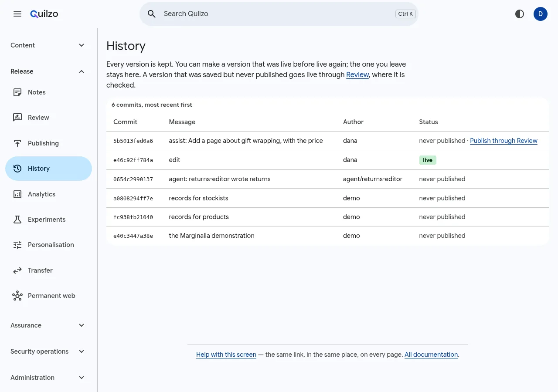Image resolution: width=558 pixels, height=392 pixels.
Task: Open the hamburger navigation menu
Action: pos(17,14)
